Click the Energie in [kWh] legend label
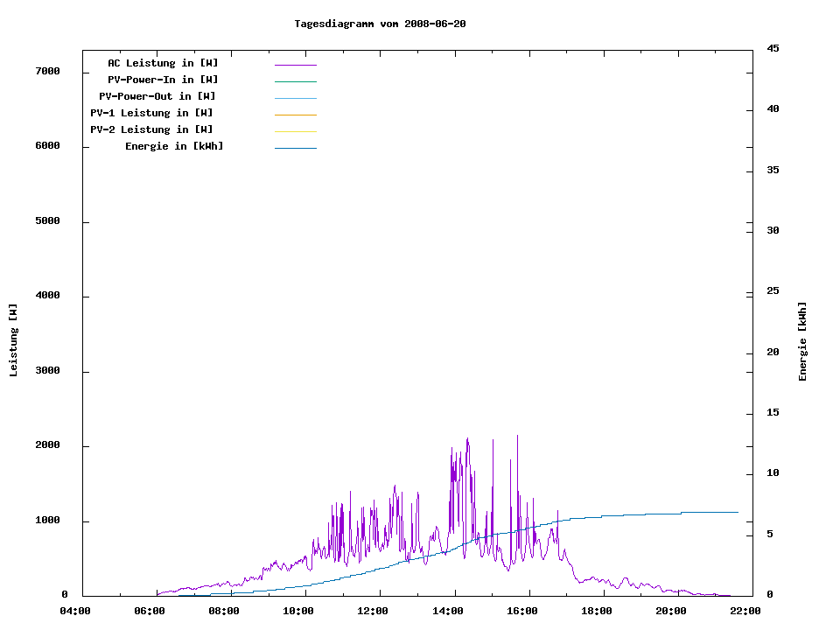 pyautogui.click(x=174, y=146)
